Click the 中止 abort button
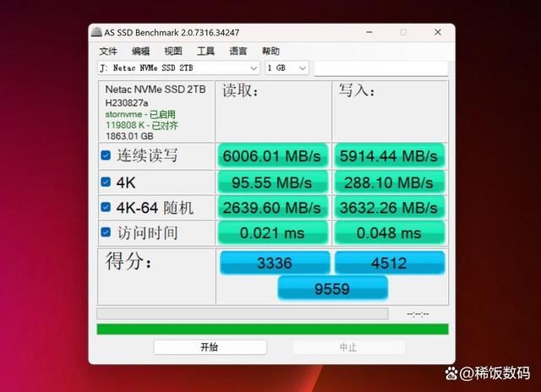Viewport: 541px width, 392px height. pos(349,347)
